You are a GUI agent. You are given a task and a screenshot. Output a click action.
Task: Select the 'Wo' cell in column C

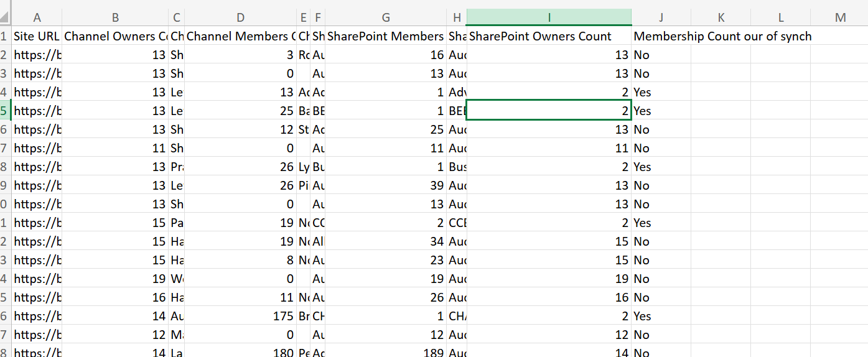pos(177,279)
